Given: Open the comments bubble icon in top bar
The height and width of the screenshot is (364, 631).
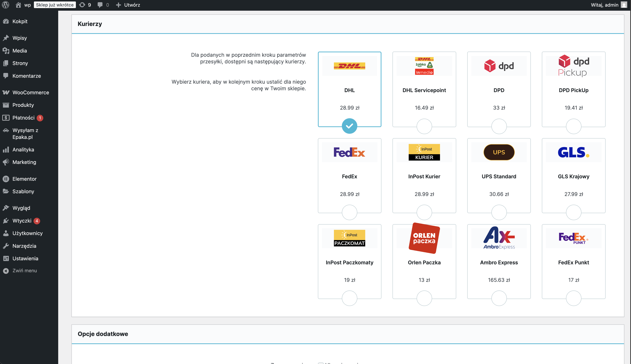Looking at the screenshot, I should pos(100,5).
